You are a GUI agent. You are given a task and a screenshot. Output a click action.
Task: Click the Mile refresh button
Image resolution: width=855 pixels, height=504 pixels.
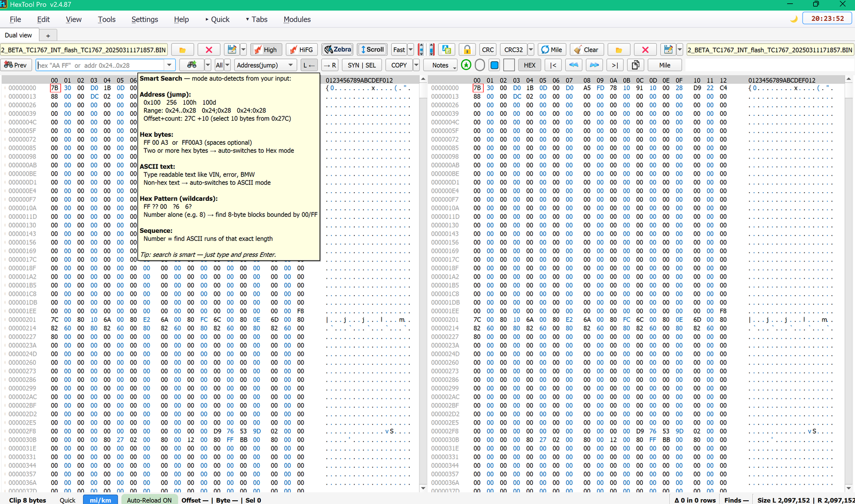tap(551, 50)
